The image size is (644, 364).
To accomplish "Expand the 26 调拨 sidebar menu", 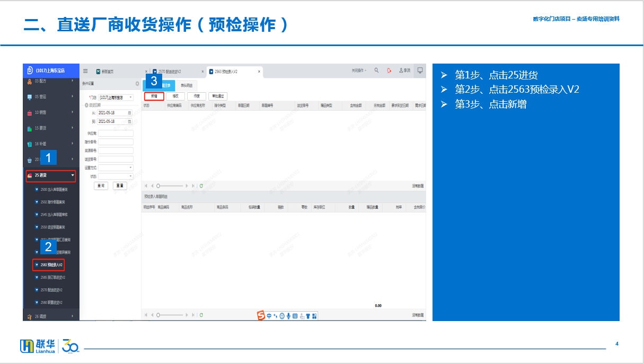I will [51, 316].
